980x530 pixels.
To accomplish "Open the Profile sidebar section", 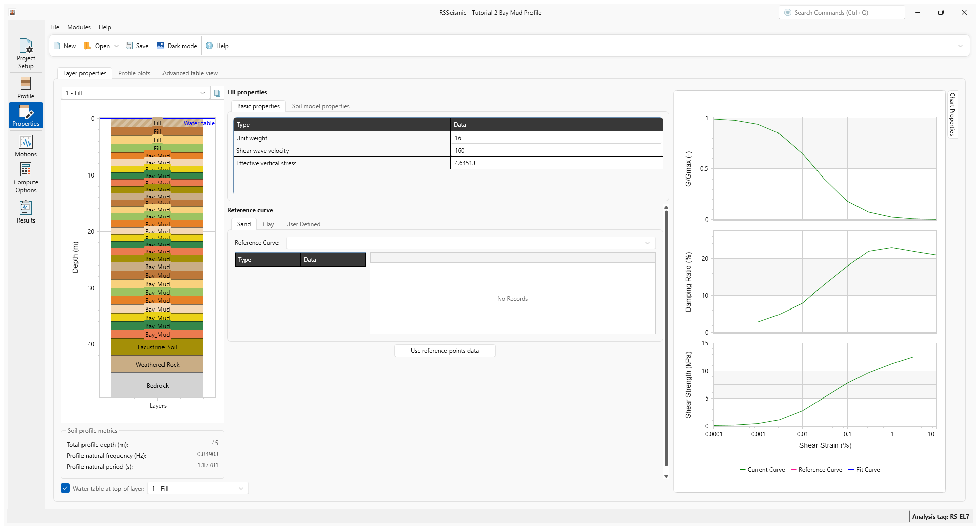I will [26, 87].
